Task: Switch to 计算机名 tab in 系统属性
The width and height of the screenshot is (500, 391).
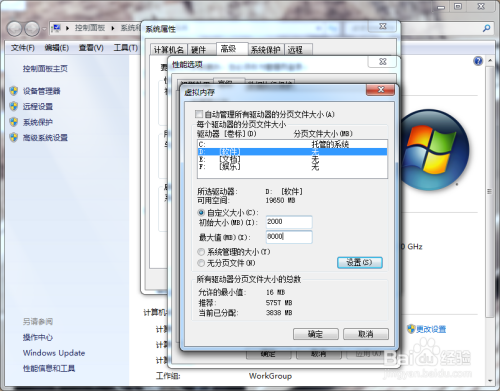Action: [x=169, y=50]
